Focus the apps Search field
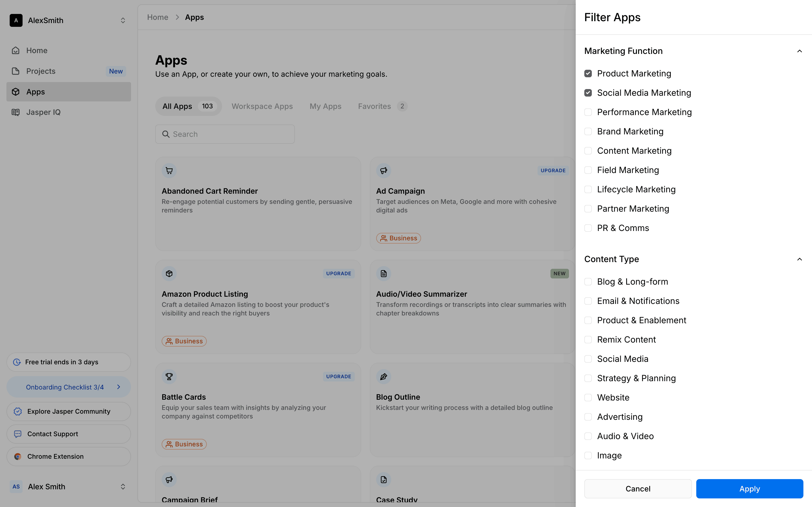This screenshot has width=812, height=507. click(225, 134)
